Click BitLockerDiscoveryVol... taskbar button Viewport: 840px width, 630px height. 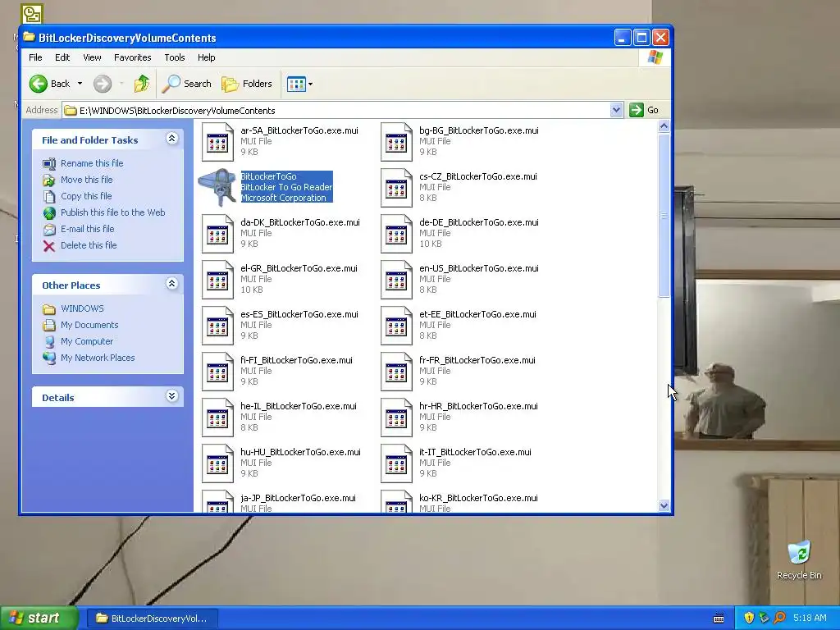[x=152, y=619]
